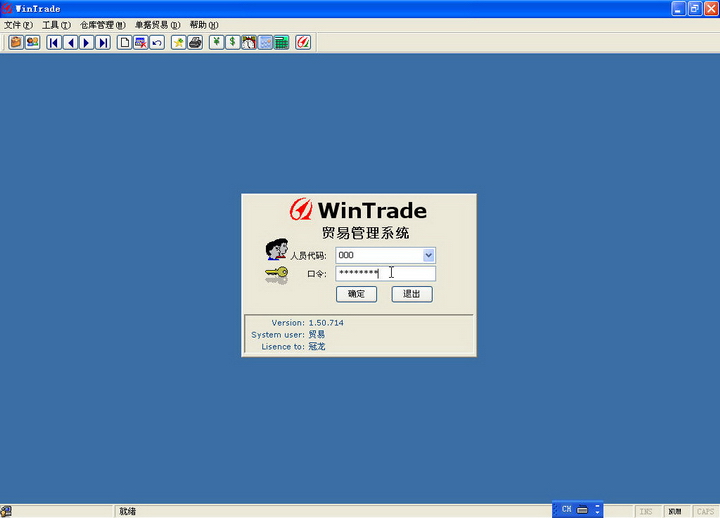Viewport: 720px width, 518px height.
Task: Confirm login with 确定 button
Action: [356, 294]
